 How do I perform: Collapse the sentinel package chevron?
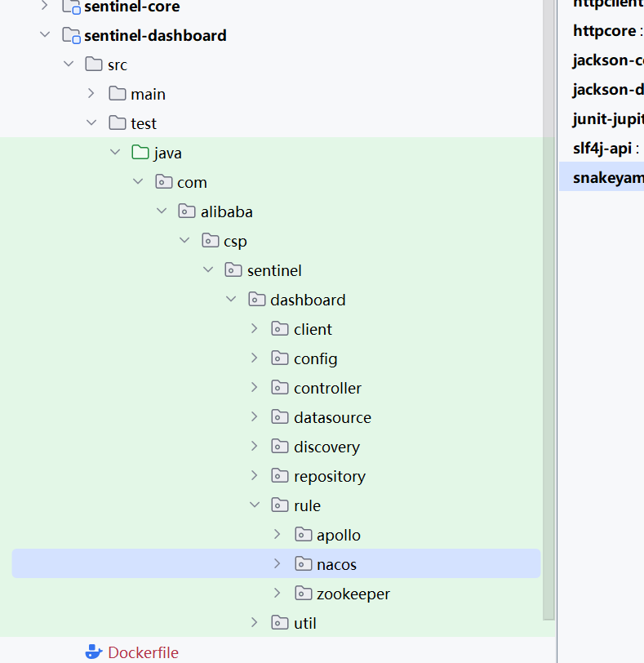tap(208, 269)
